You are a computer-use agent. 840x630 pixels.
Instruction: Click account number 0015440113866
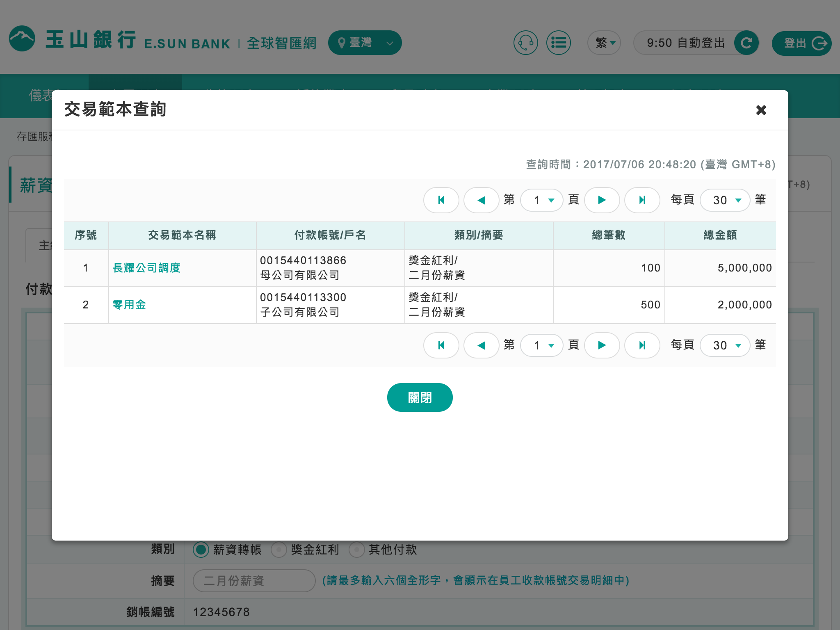pos(303,260)
